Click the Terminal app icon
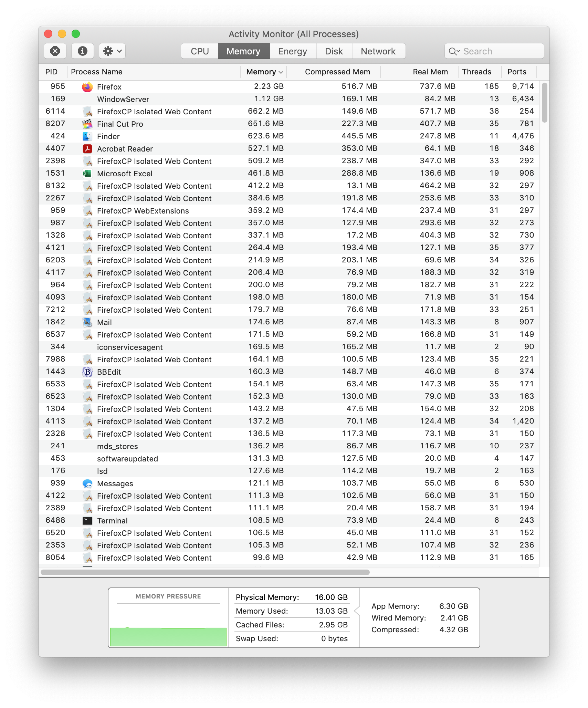 (x=87, y=521)
